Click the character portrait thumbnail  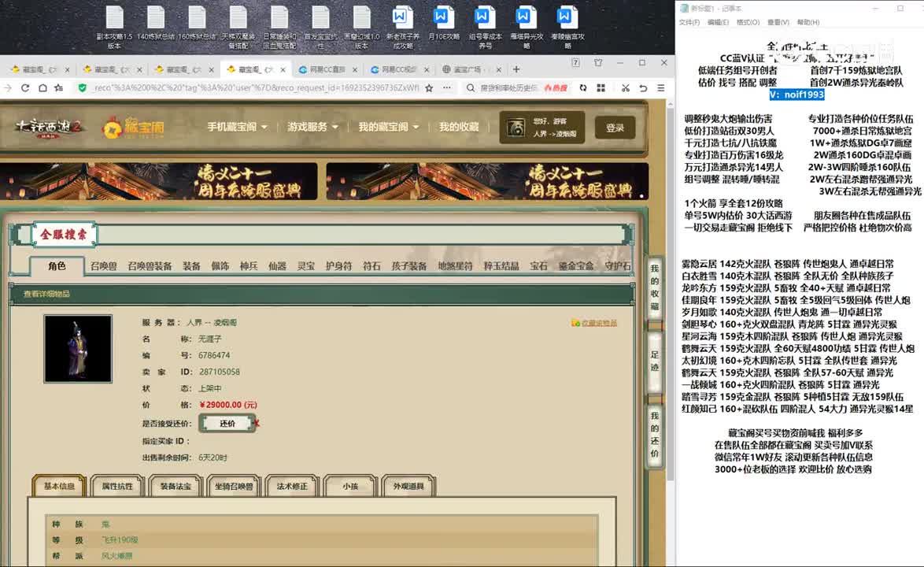(x=78, y=349)
